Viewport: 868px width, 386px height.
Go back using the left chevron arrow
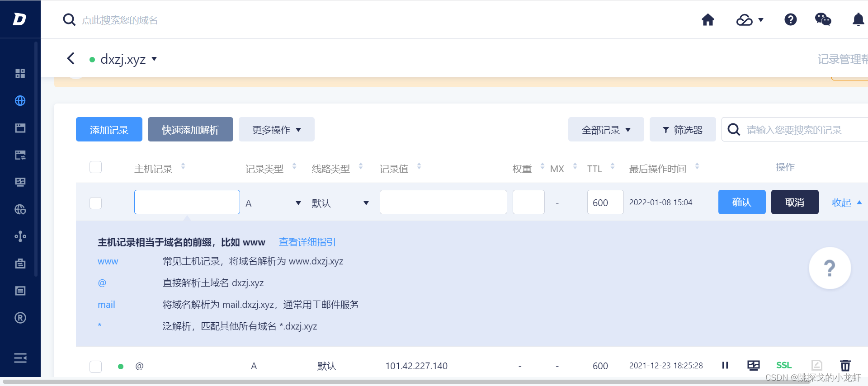71,58
